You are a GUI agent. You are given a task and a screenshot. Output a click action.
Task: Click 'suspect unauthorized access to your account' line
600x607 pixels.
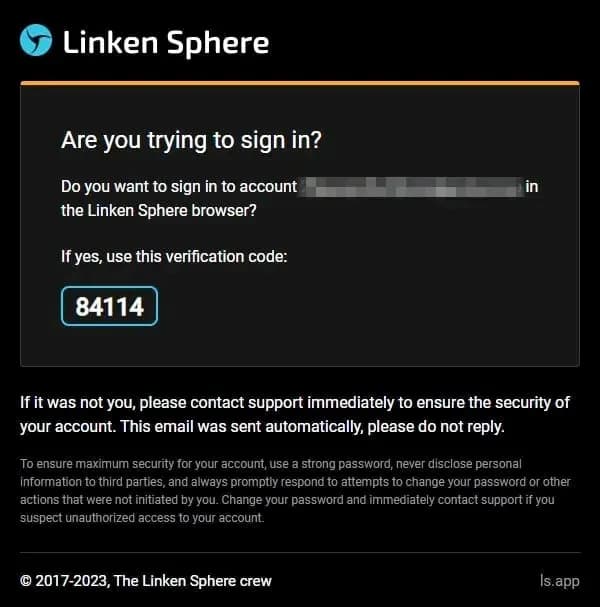pyautogui.click(x=142, y=518)
